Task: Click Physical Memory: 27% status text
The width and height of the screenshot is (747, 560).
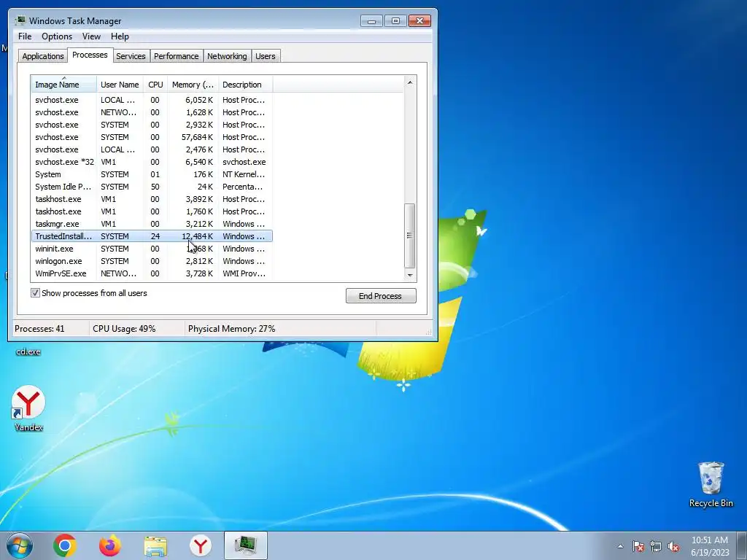Action: pyautogui.click(x=231, y=329)
